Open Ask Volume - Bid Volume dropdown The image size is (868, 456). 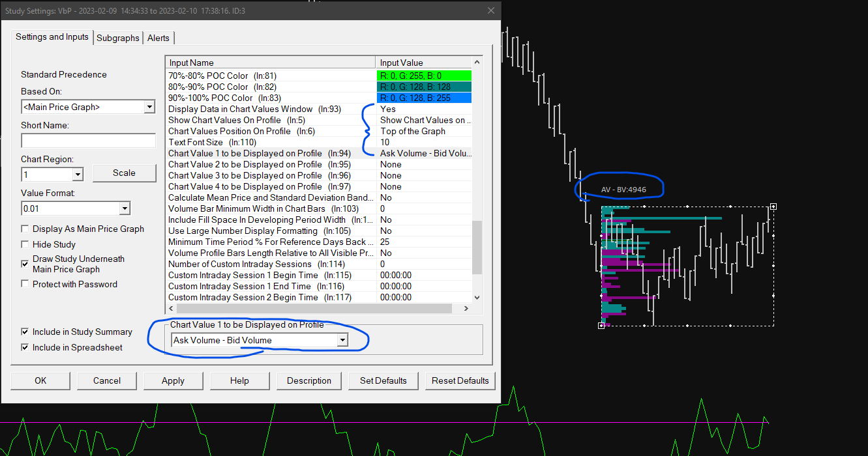[342, 340]
